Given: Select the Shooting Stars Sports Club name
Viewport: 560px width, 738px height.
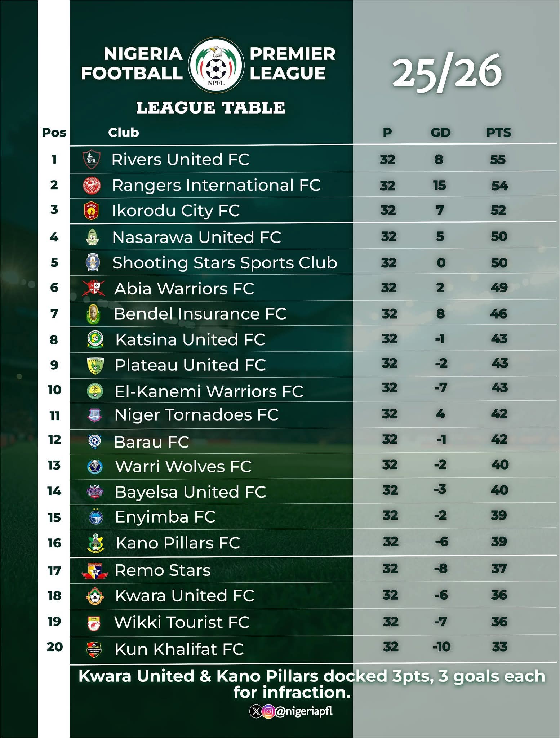Looking at the screenshot, I should click(x=225, y=263).
